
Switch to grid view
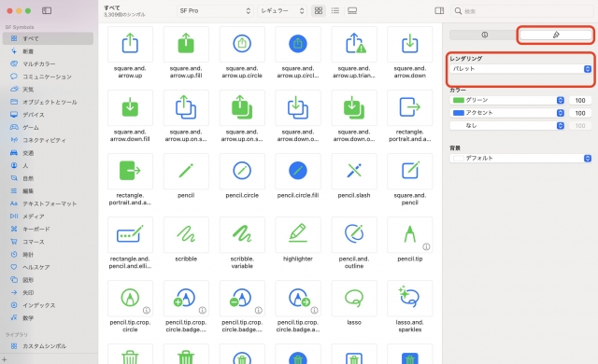pos(319,10)
